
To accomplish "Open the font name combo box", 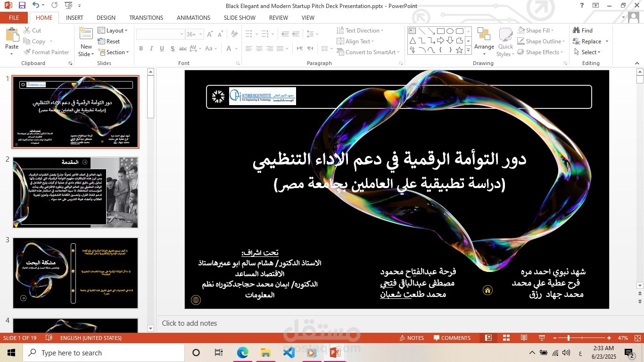I will coord(160,34).
